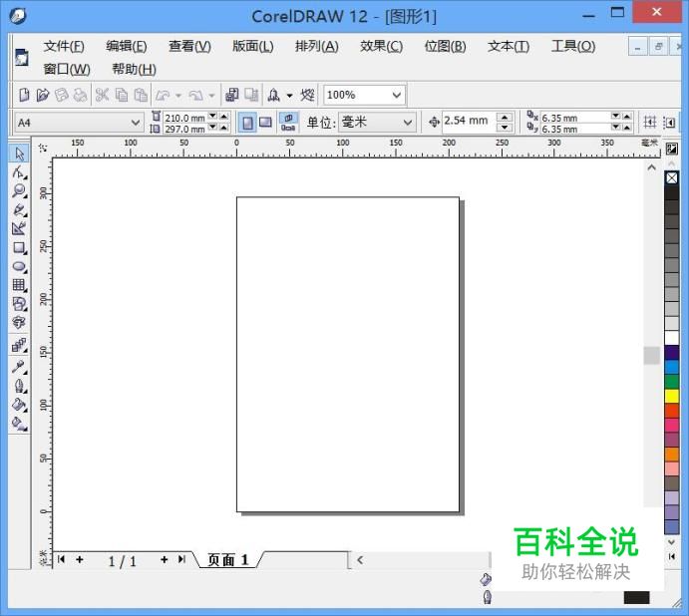Select the Freehand drawing tool

coord(19,210)
